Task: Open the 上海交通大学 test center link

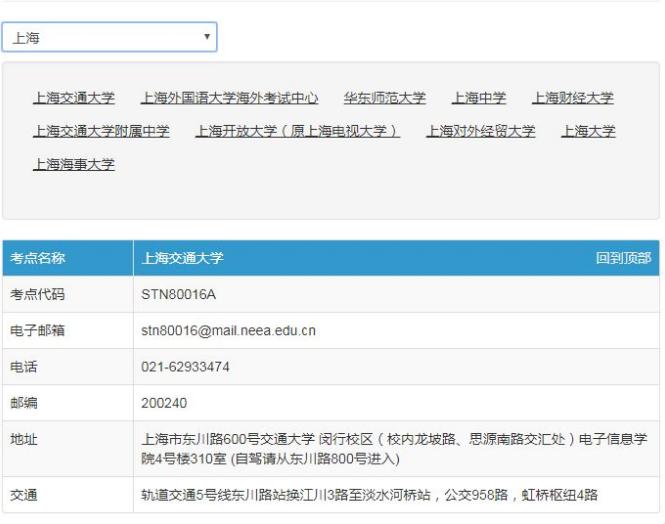Action: 74,98
